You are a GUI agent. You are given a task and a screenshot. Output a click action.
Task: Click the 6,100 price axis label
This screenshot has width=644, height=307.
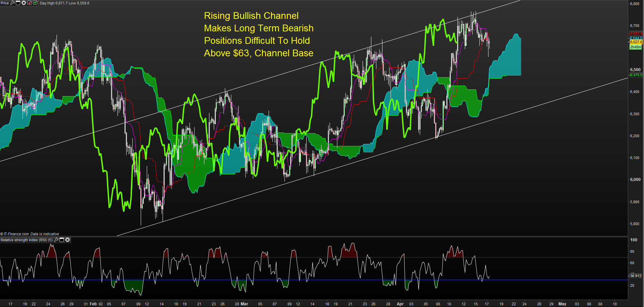[635, 158]
